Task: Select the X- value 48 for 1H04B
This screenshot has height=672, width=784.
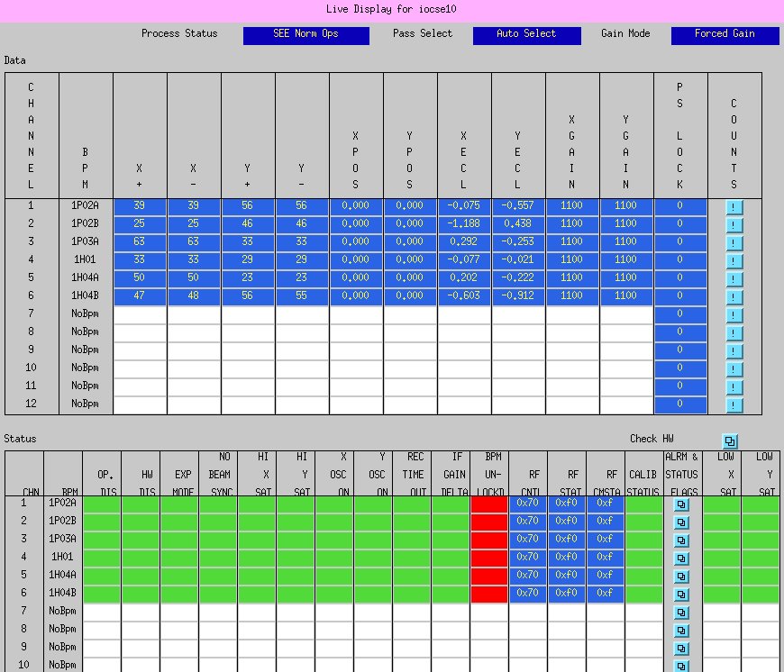Action: 194,295
